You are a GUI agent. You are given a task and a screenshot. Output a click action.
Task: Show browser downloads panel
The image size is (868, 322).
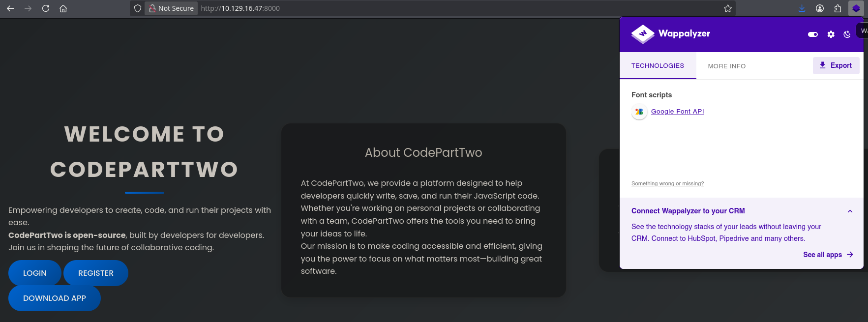(x=802, y=8)
